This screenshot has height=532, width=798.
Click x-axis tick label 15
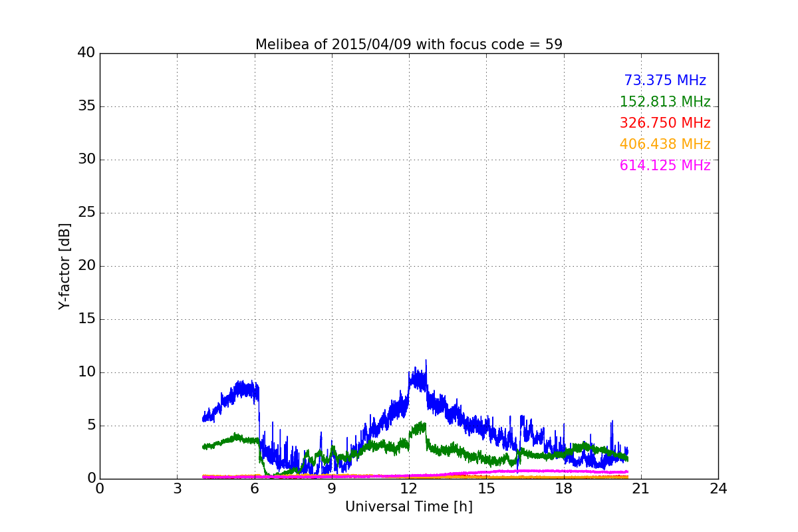[486, 489]
